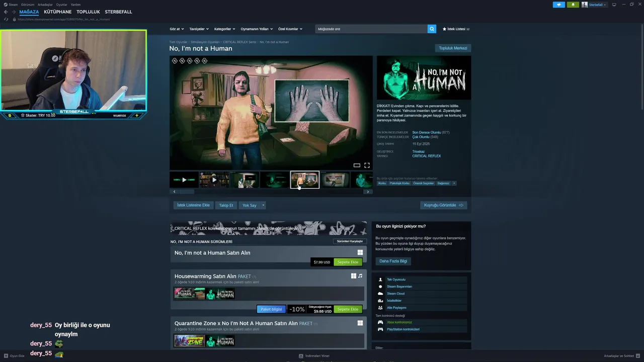Expand the Göz at dropdown menu
The image size is (644, 362).
177,29
